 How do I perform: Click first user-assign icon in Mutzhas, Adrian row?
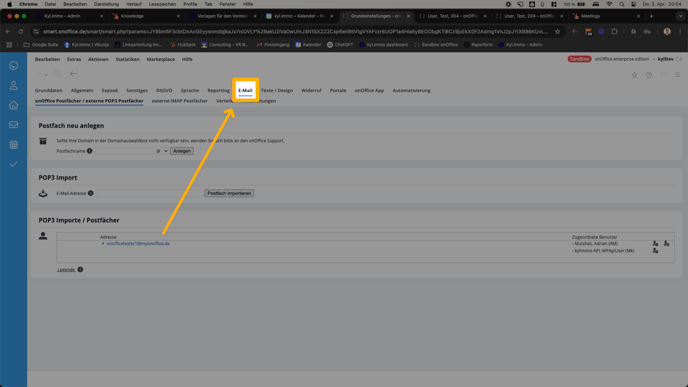tap(655, 244)
